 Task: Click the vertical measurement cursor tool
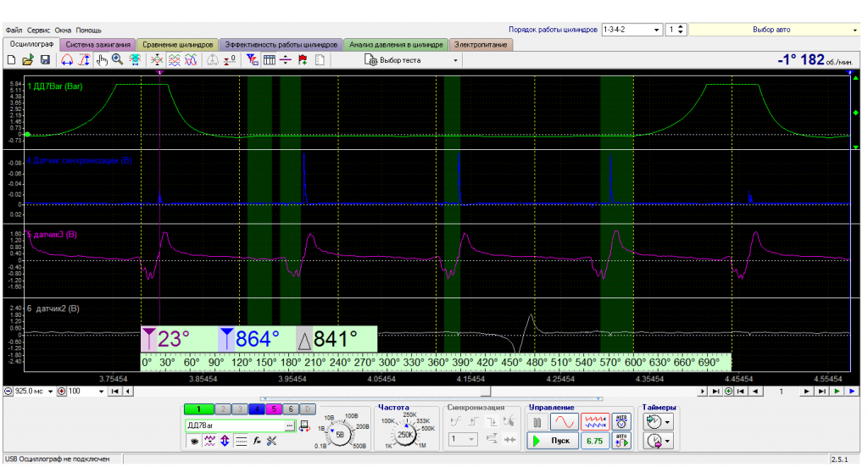pyautogui.click(x=84, y=60)
